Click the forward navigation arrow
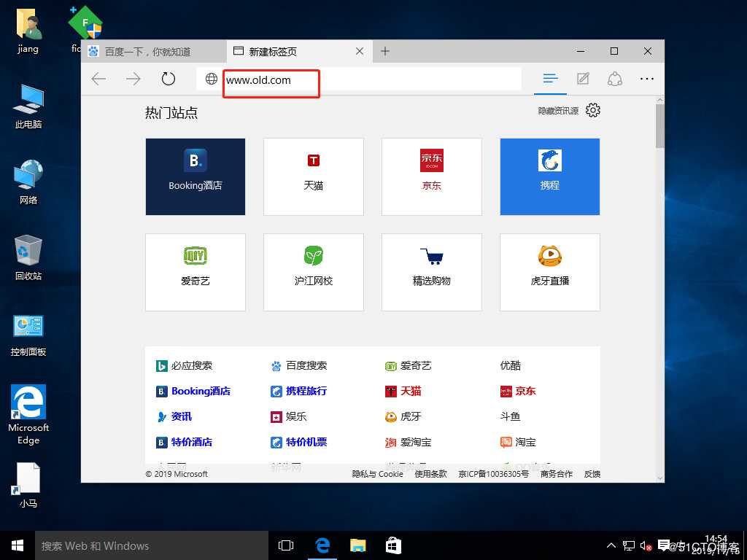Screen dimensions: 747x560 click(133, 79)
